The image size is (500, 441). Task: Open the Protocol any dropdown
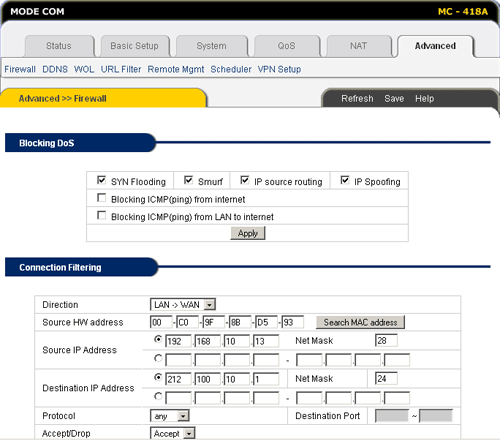[170, 416]
